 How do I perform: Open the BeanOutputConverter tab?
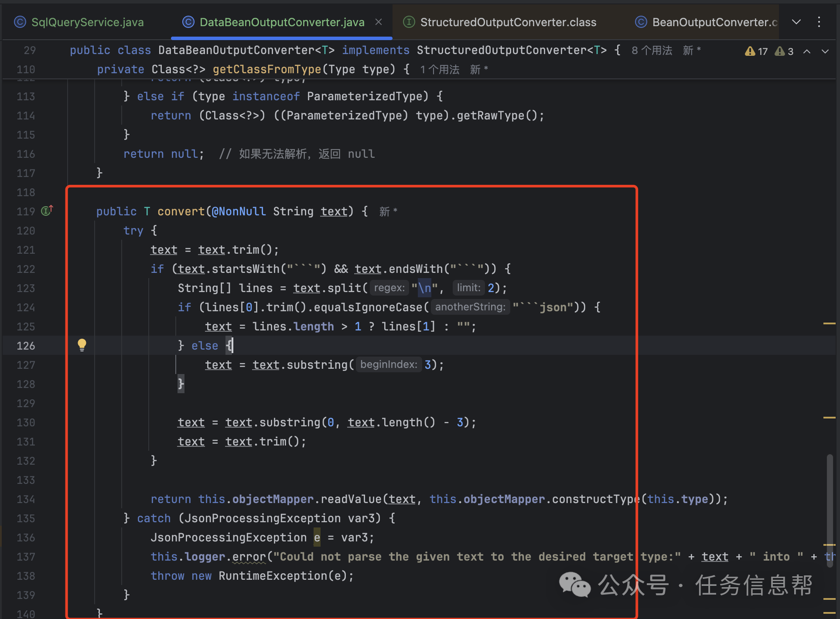tap(714, 22)
